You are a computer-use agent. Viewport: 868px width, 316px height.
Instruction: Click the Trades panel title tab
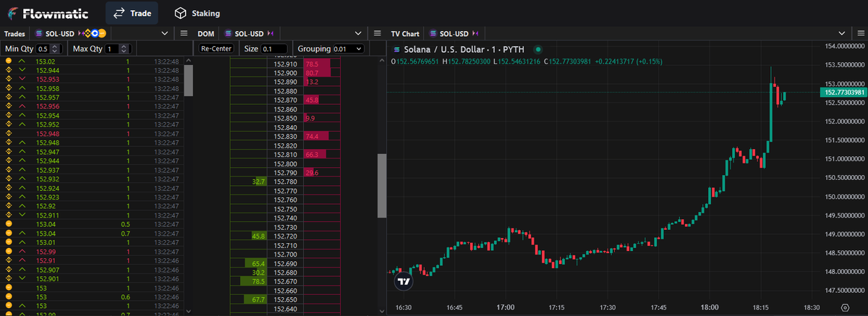(x=14, y=33)
